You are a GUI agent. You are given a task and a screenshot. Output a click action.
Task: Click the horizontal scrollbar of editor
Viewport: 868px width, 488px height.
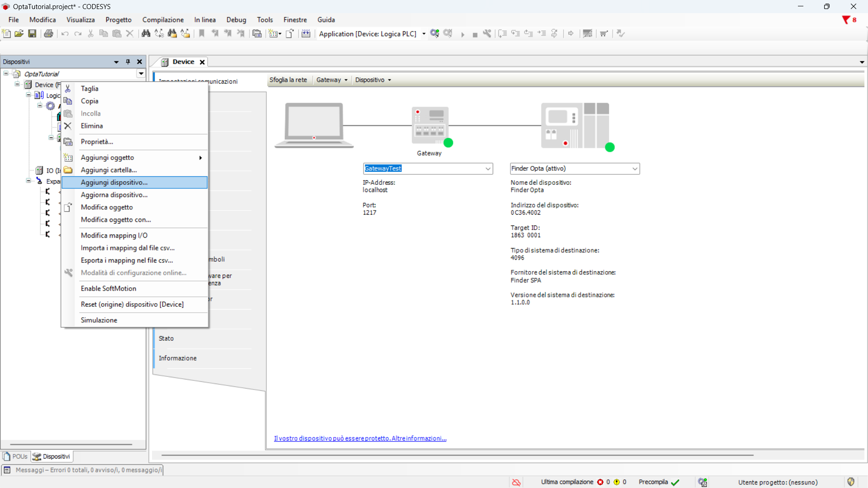click(x=457, y=455)
